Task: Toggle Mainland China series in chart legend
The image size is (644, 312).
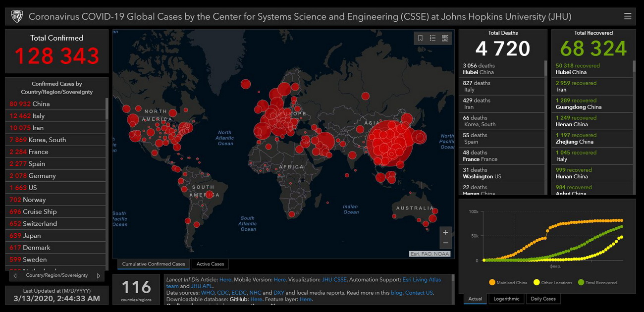Action: click(508, 282)
